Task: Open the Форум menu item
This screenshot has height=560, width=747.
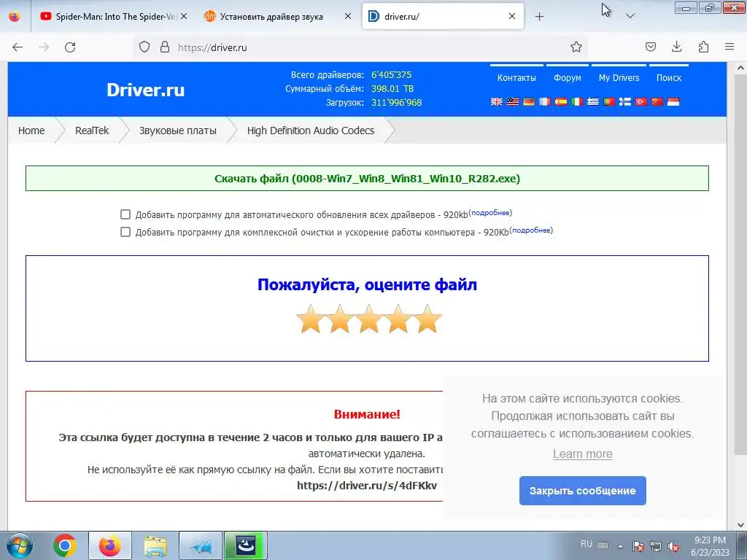Action: click(x=568, y=77)
